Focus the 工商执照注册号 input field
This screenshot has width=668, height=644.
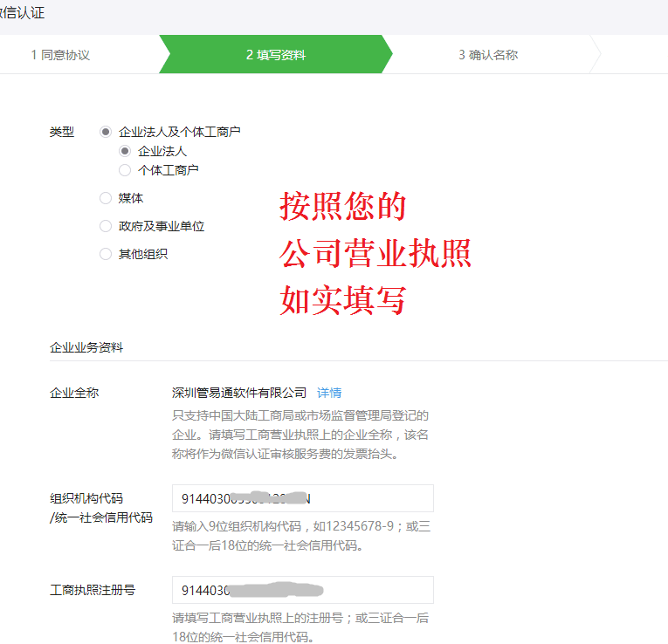tap(303, 590)
